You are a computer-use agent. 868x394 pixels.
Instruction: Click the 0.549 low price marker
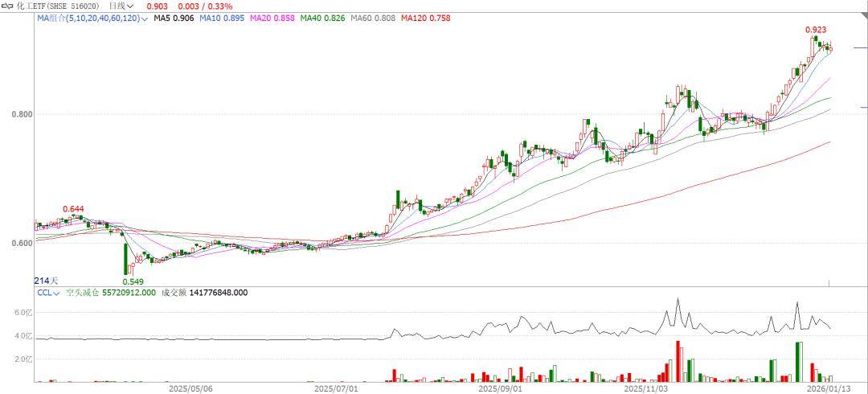pyautogui.click(x=133, y=281)
